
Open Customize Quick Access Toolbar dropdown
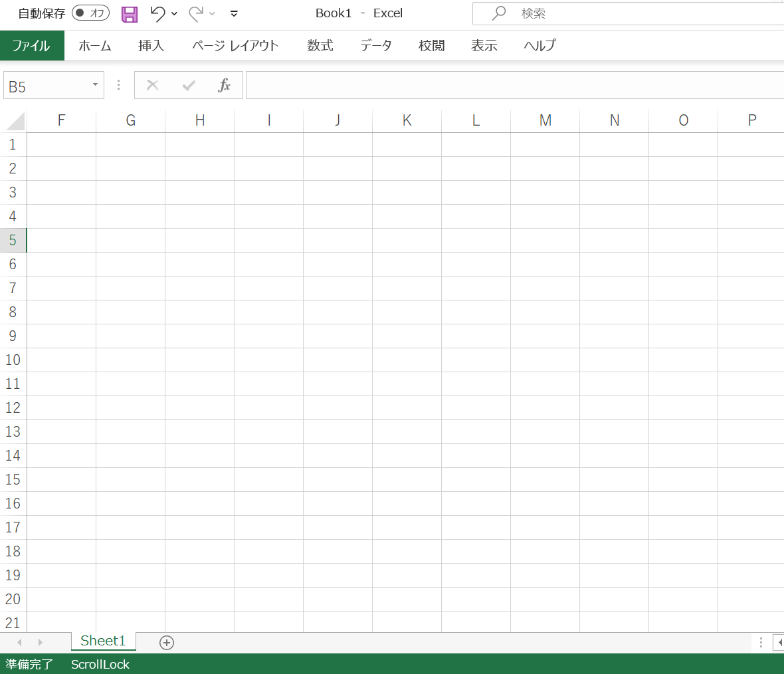[x=234, y=14]
